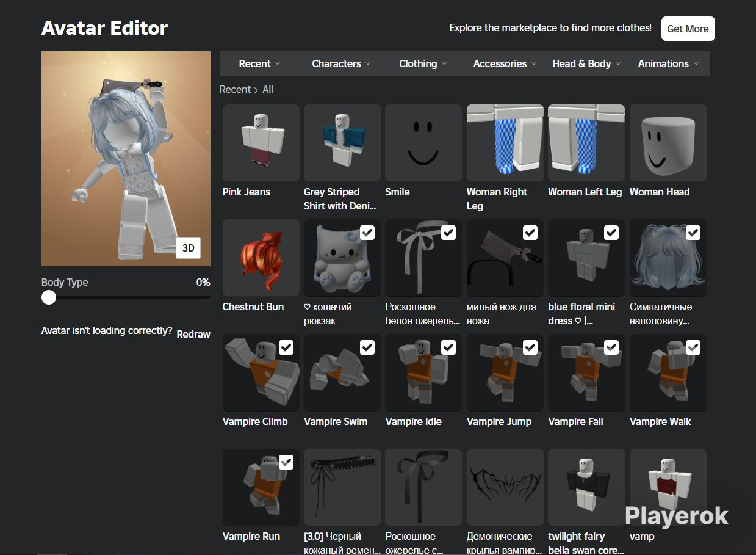Open the Clothing category dropdown
The image size is (756, 555).
coord(423,63)
